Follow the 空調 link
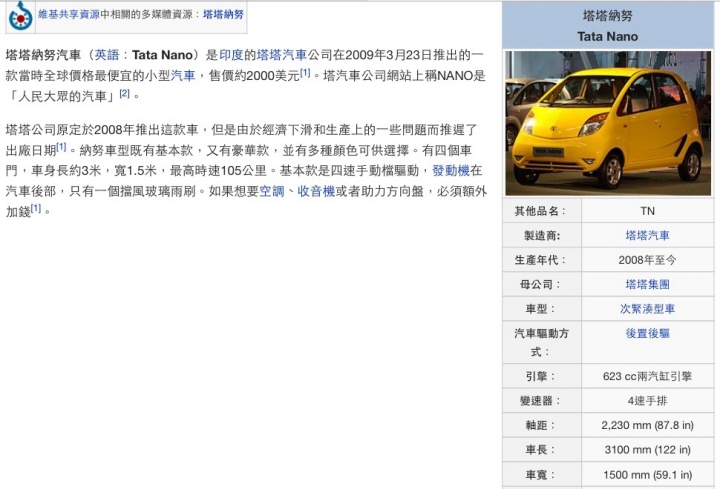 (271, 191)
